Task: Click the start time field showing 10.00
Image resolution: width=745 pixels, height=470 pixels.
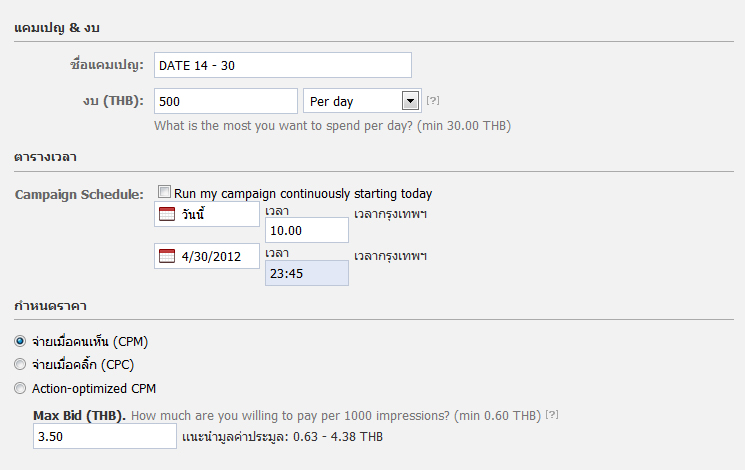Action: tap(307, 230)
